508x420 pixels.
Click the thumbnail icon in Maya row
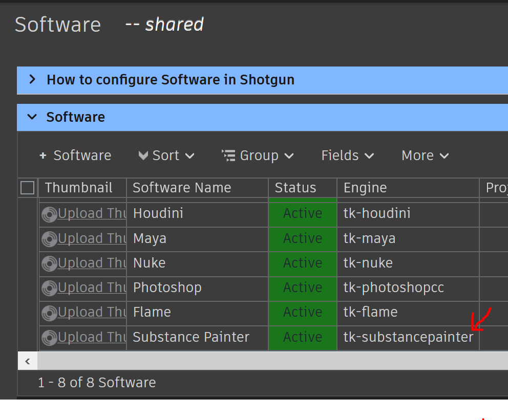coord(49,239)
